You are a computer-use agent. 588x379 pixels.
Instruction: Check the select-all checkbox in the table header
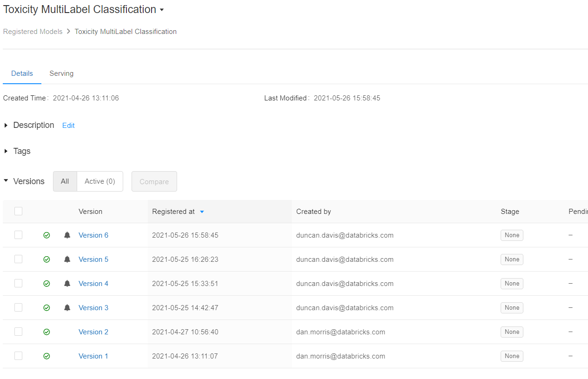click(x=18, y=211)
